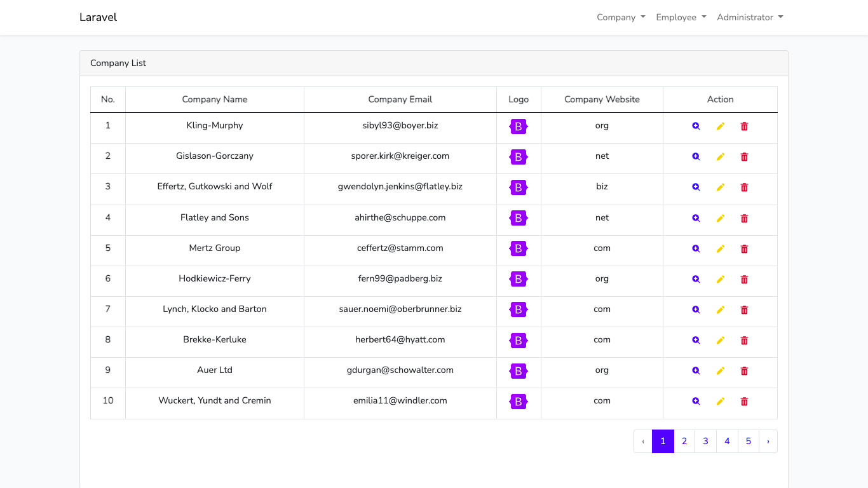868x488 pixels.
Task: View Brekke-Kerluke company details
Action: [696, 341]
